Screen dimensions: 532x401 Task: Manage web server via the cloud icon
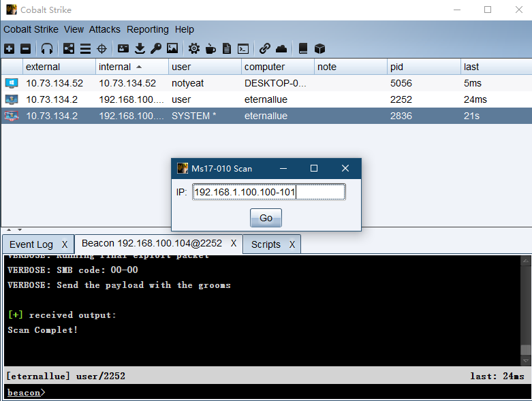tap(281, 49)
